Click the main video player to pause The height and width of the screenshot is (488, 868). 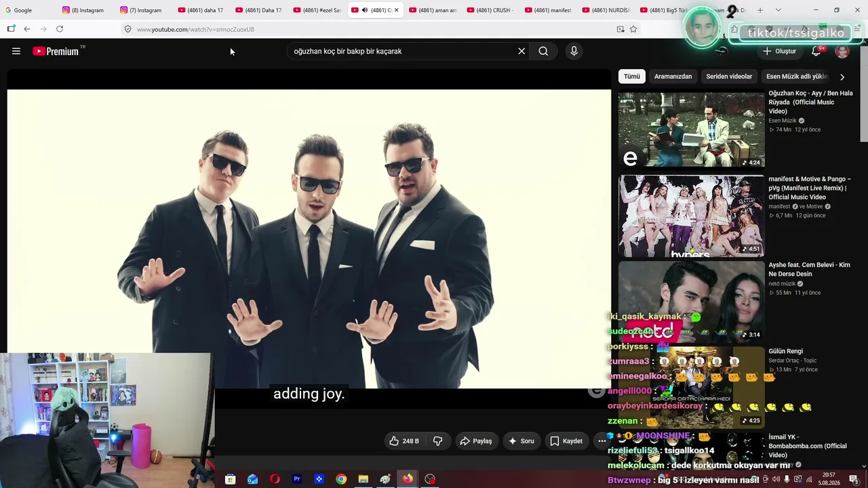[x=309, y=239]
